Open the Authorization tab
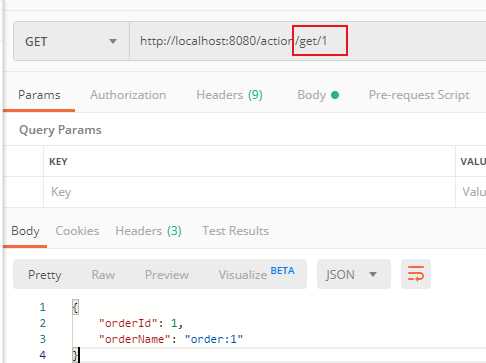Viewport: 486px width, 363px height. (128, 95)
